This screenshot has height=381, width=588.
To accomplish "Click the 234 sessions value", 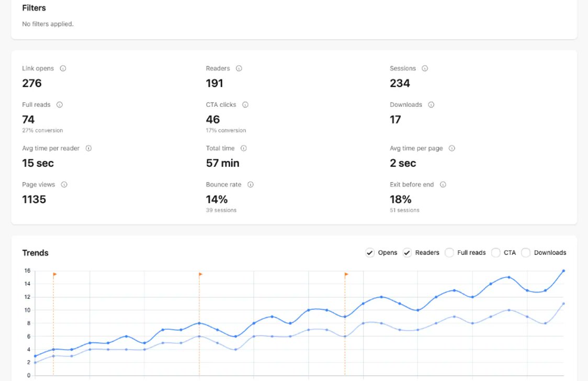I will coord(400,83).
